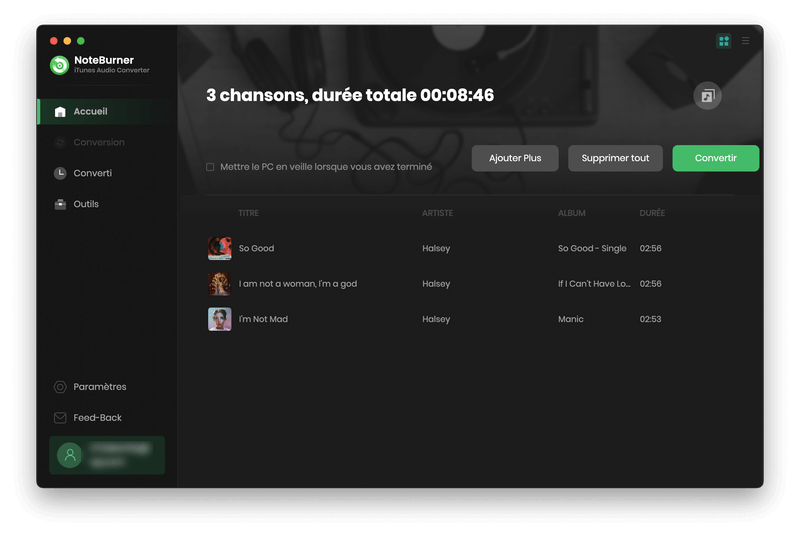
Task: Open the Accueil section
Action: (x=107, y=112)
